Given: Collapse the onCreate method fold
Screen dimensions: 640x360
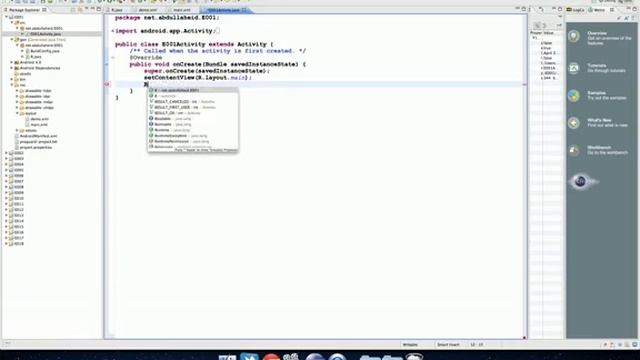Looking at the screenshot, I should click(113, 58).
